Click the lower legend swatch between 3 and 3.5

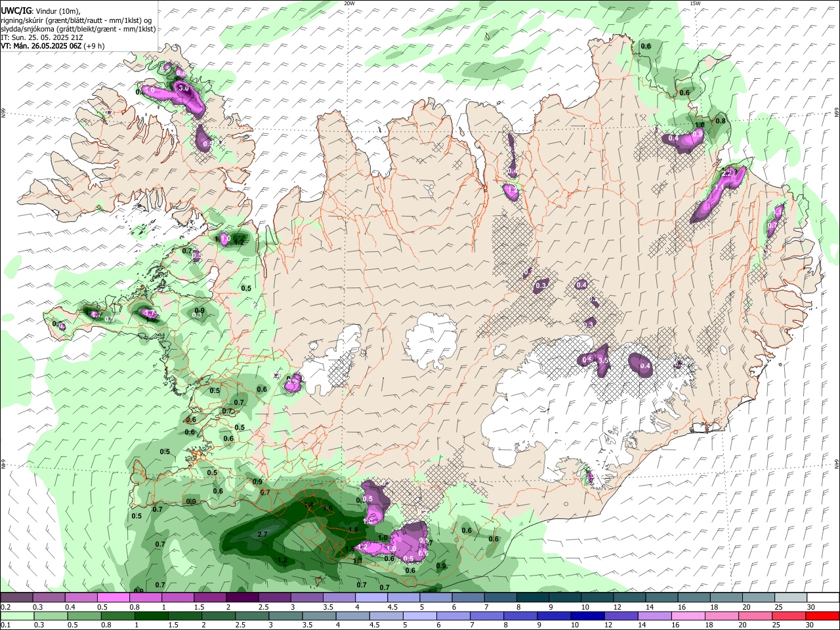coord(285,616)
